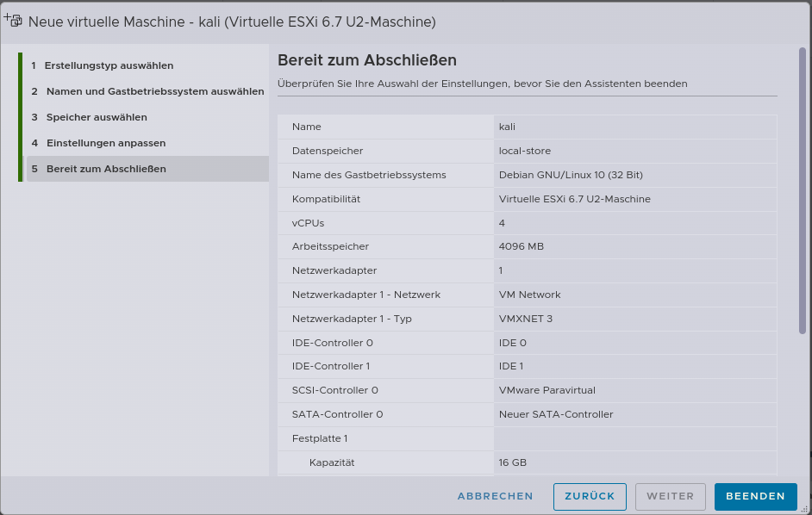Click the resize handle in the bottom-right corner
812x515 pixels.
pos(805,509)
